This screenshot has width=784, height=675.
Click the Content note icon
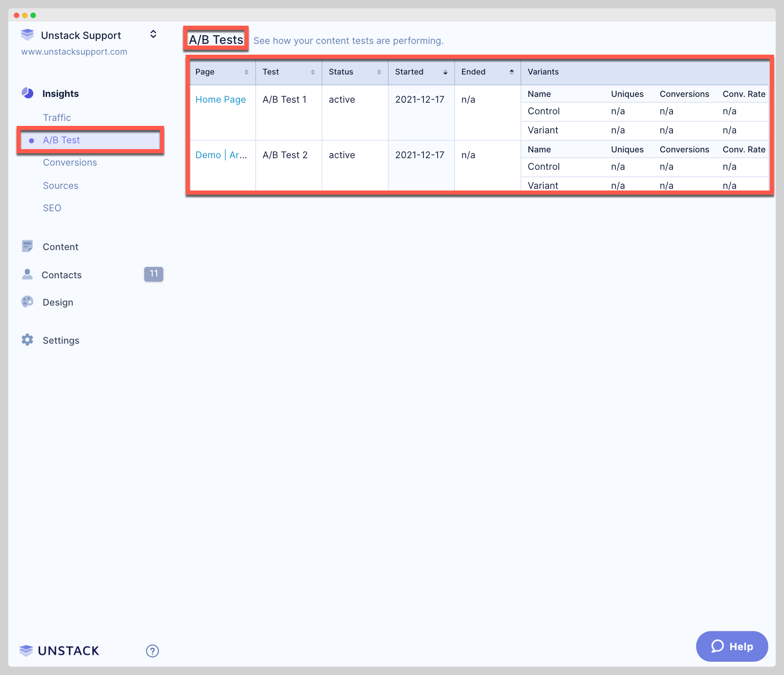27,246
